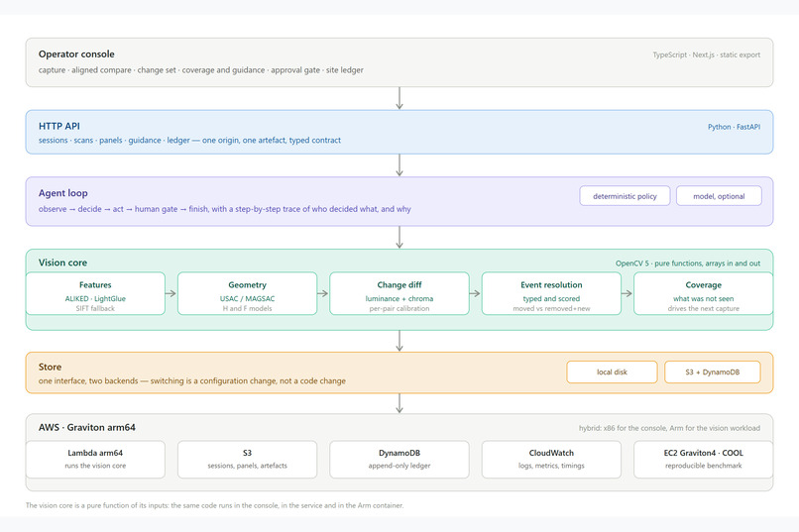Click the HTTP API layer title
The image size is (799, 532).
click(59, 126)
